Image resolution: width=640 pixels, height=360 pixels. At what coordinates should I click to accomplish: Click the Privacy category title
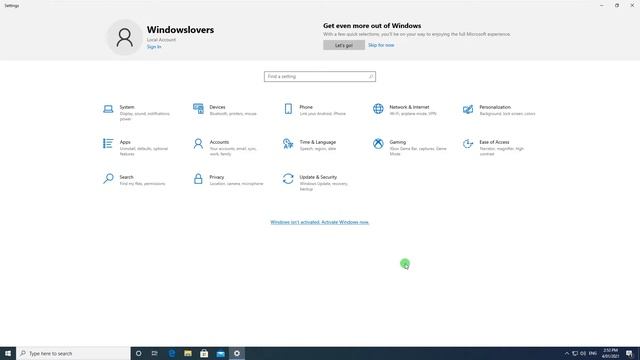click(217, 177)
